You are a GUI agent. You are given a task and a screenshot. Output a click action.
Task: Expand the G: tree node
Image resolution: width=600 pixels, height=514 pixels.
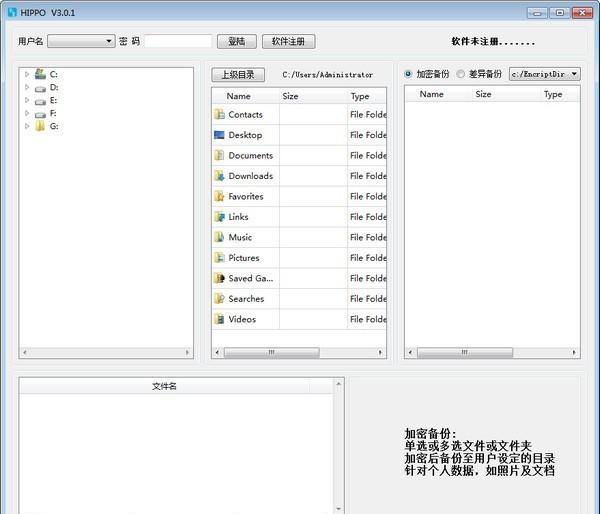point(27,126)
